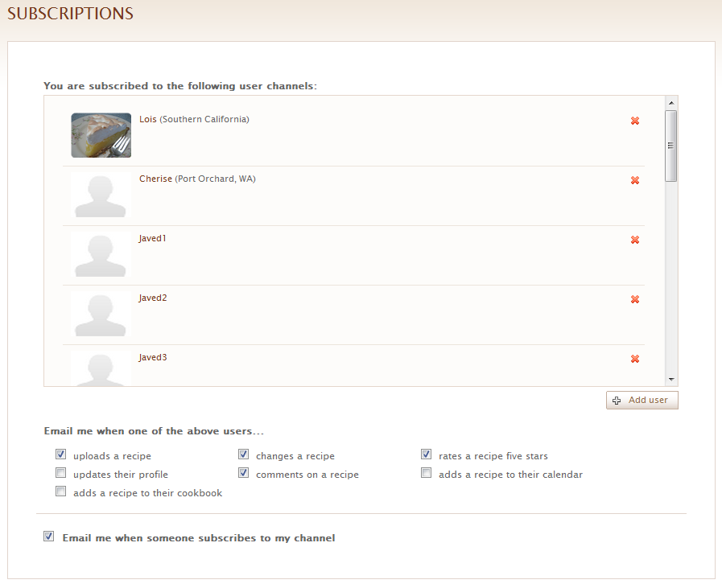Unsubscribe from Javed2 using red X
Screen dimensions: 722x588
click(x=634, y=299)
